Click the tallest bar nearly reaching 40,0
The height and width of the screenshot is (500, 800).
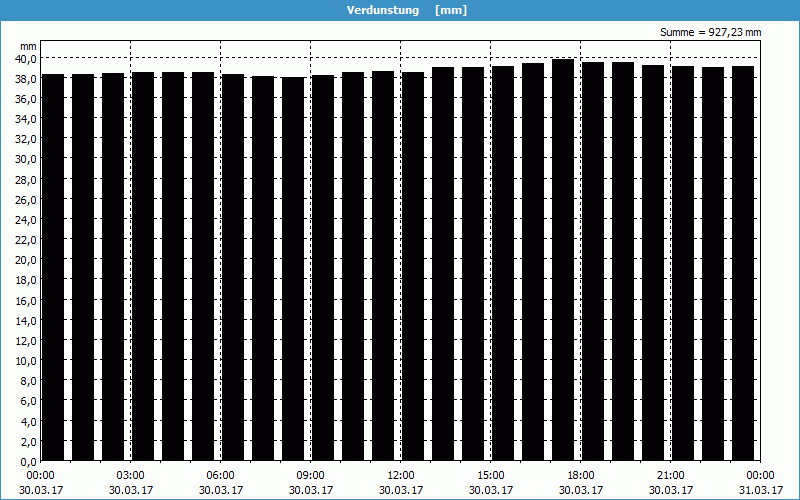point(563,260)
